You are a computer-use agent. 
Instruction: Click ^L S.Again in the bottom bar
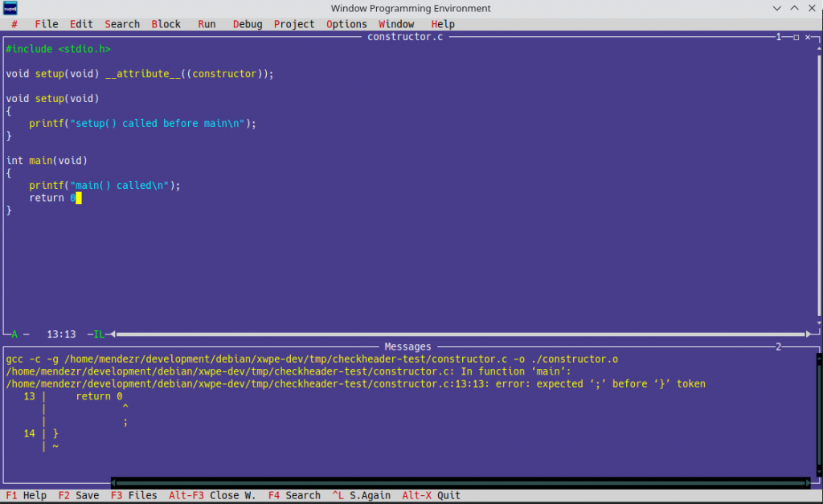[x=361, y=495]
